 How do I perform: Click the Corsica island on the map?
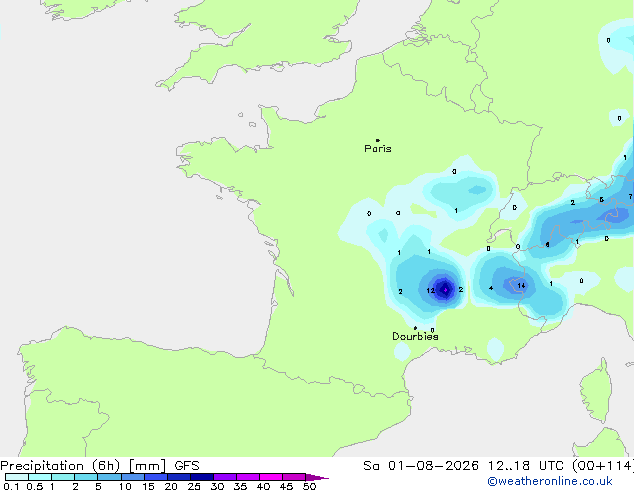point(596,392)
